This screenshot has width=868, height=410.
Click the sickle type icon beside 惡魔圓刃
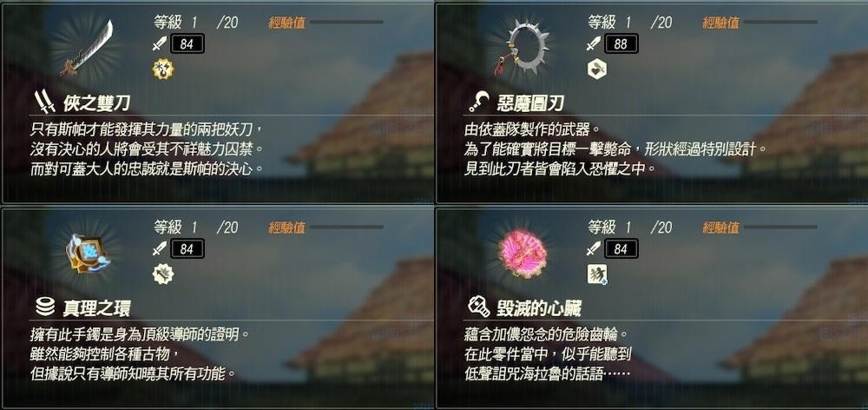[479, 102]
